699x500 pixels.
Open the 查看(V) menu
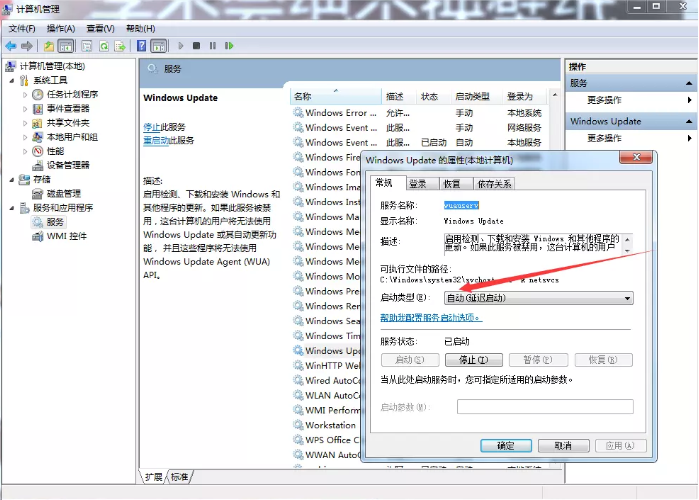point(100,29)
